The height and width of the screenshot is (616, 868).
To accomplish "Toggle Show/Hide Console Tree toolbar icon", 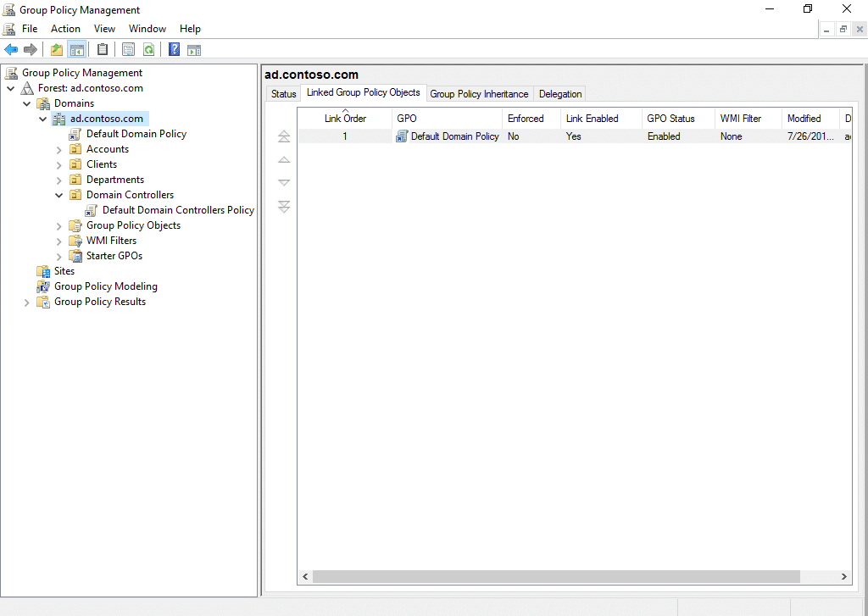I will [76, 50].
